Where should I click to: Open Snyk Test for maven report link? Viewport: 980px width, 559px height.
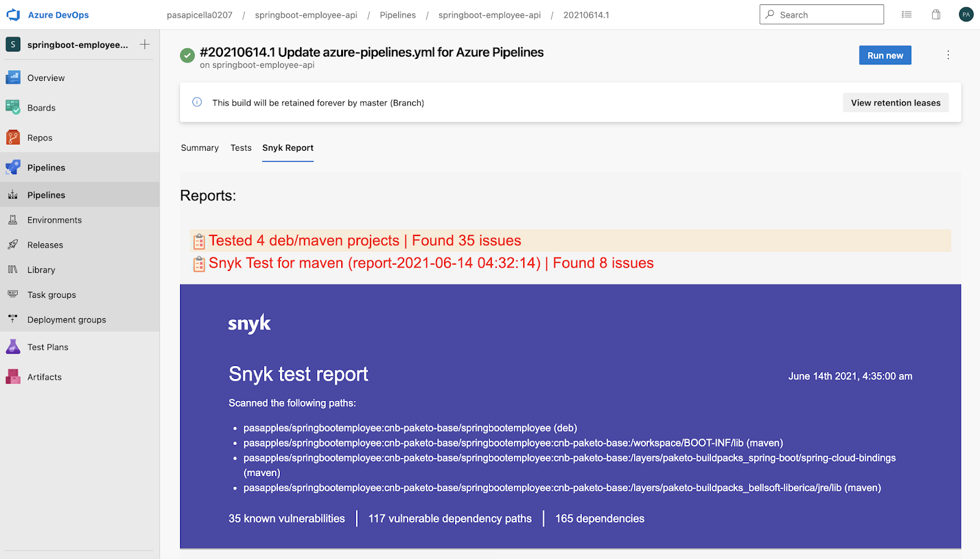pos(431,263)
